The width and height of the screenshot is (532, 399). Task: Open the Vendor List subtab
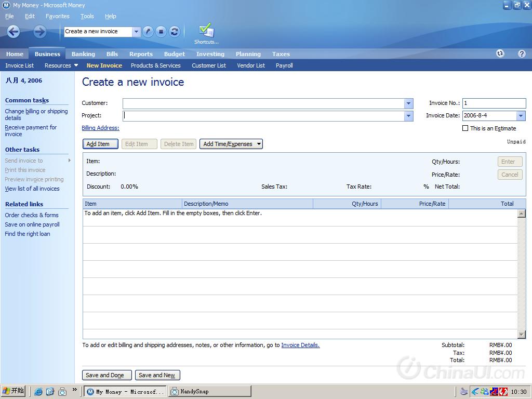pyautogui.click(x=251, y=65)
